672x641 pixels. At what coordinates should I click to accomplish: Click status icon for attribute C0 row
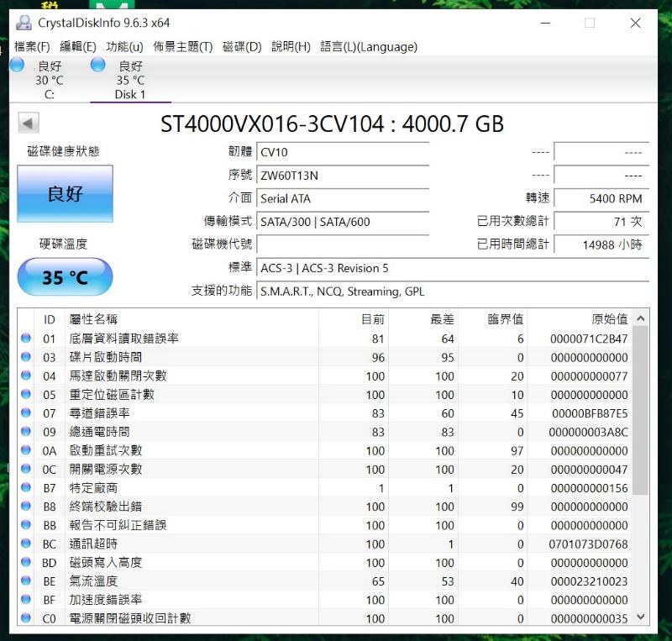click(26, 618)
